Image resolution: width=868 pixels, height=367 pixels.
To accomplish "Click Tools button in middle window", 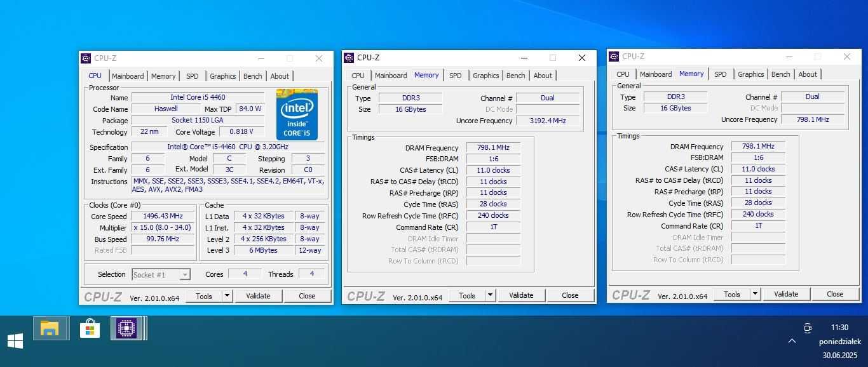I will [x=467, y=295].
